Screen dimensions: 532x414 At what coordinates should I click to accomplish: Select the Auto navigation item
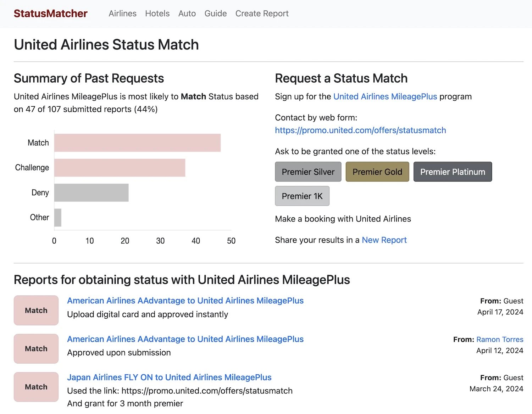click(x=187, y=13)
